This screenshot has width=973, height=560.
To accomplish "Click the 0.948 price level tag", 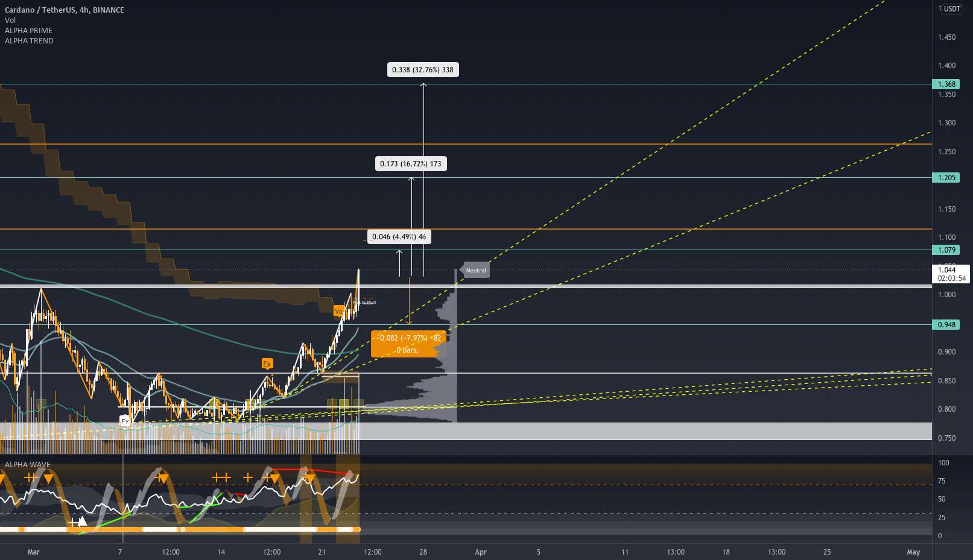I will point(946,324).
